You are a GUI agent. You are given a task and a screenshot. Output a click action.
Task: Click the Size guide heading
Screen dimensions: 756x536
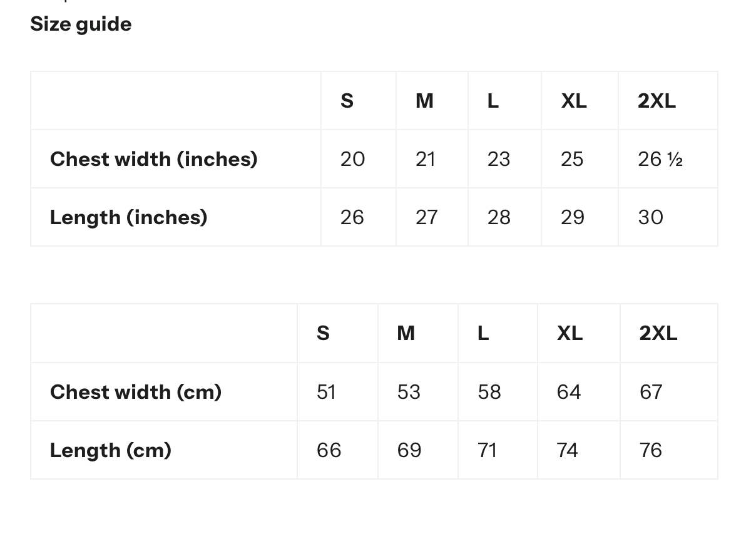81,24
